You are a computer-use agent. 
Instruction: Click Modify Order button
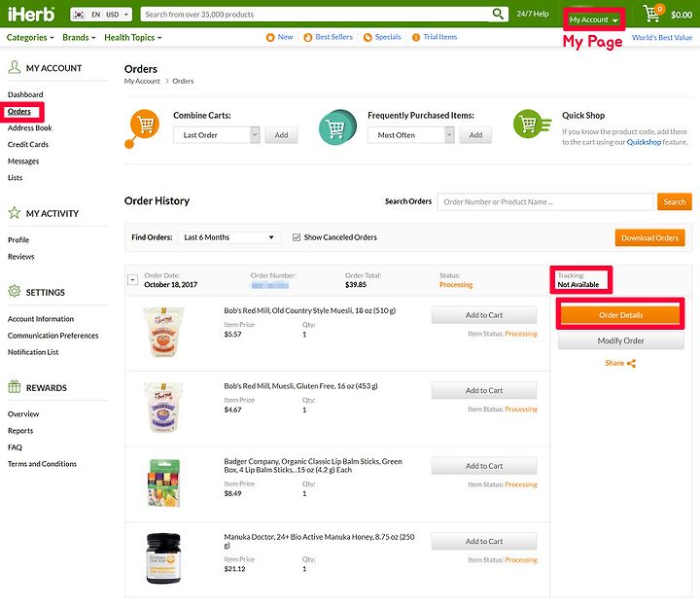point(620,340)
